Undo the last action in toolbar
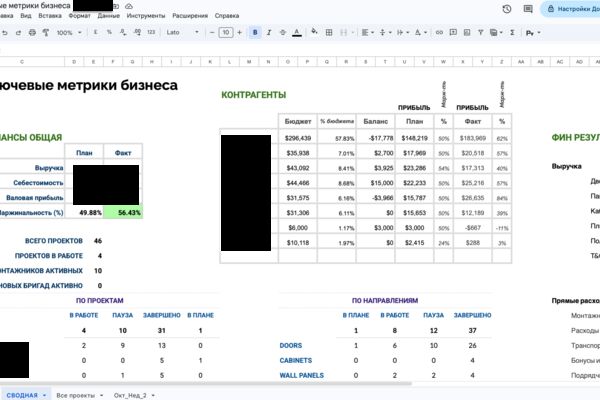This screenshot has height=400, width=600. (5, 33)
